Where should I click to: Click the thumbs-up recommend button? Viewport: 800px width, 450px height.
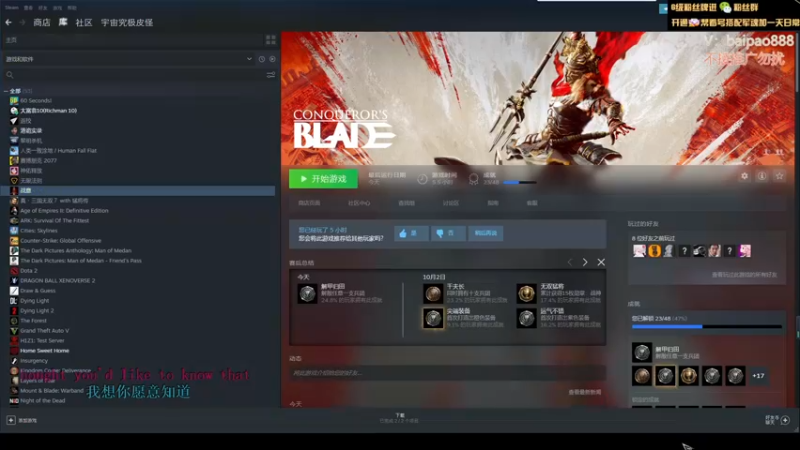[411, 233]
